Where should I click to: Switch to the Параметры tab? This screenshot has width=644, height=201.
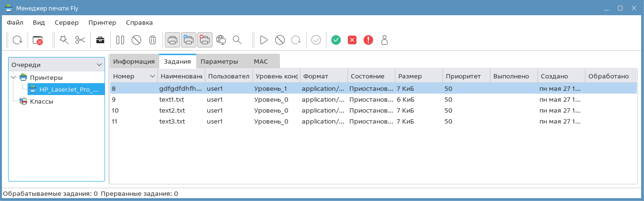coord(219,62)
